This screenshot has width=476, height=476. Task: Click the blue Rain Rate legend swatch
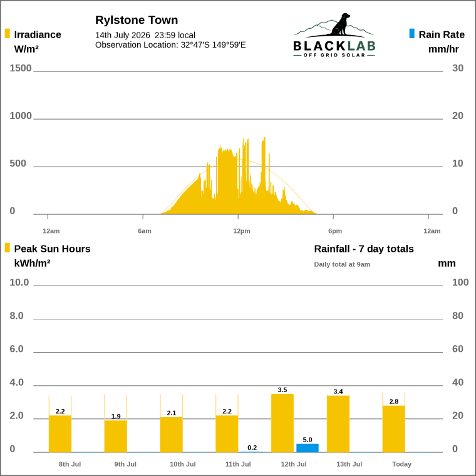411,33
